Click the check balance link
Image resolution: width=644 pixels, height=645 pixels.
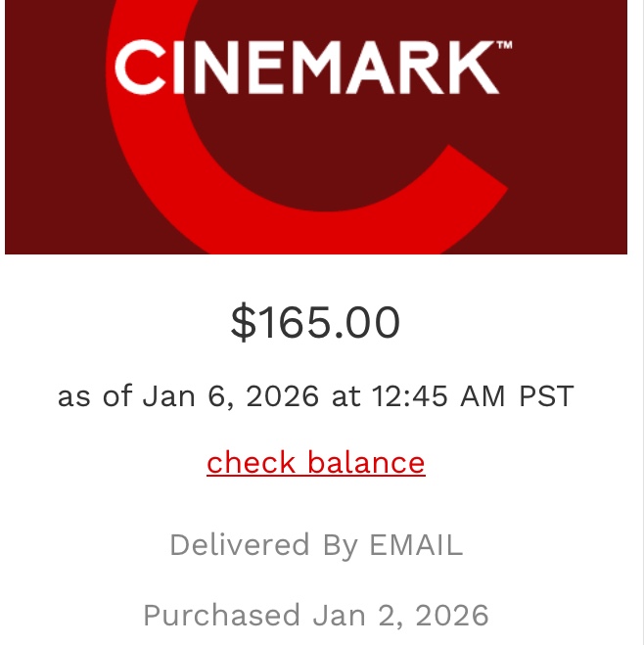pyautogui.click(x=315, y=462)
